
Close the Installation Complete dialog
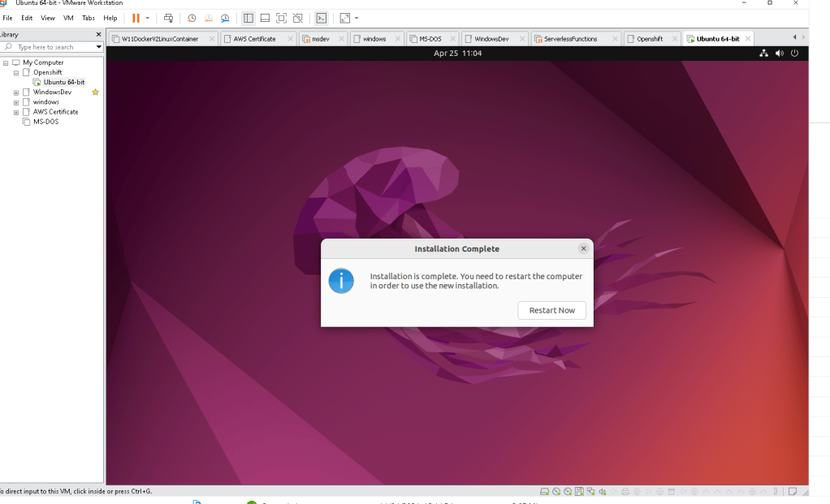(583, 248)
